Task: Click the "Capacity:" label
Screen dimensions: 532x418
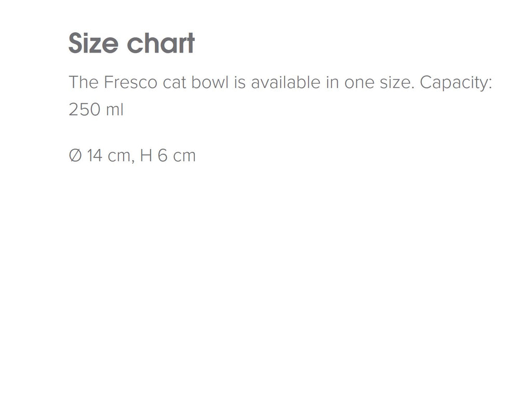Action: tap(456, 82)
